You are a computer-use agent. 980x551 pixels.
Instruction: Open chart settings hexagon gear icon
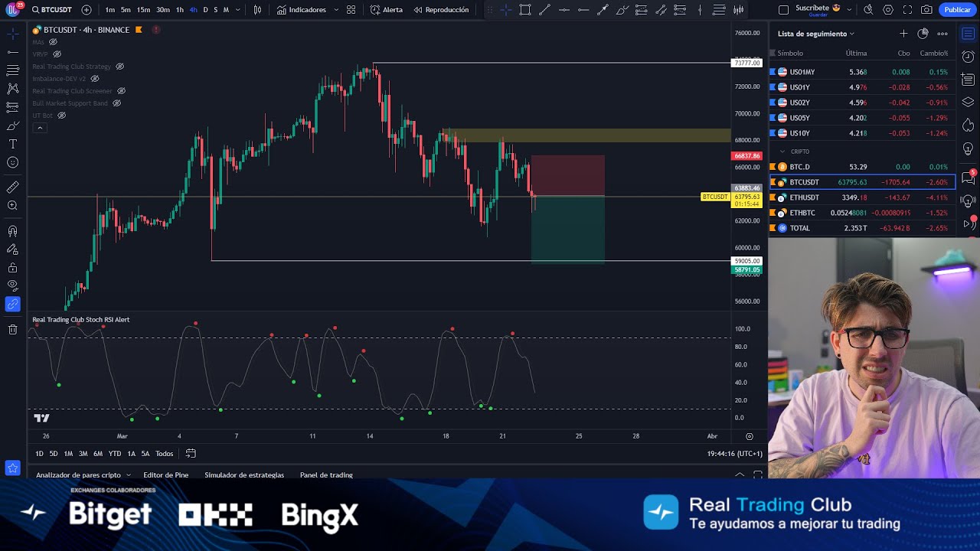click(x=888, y=10)
